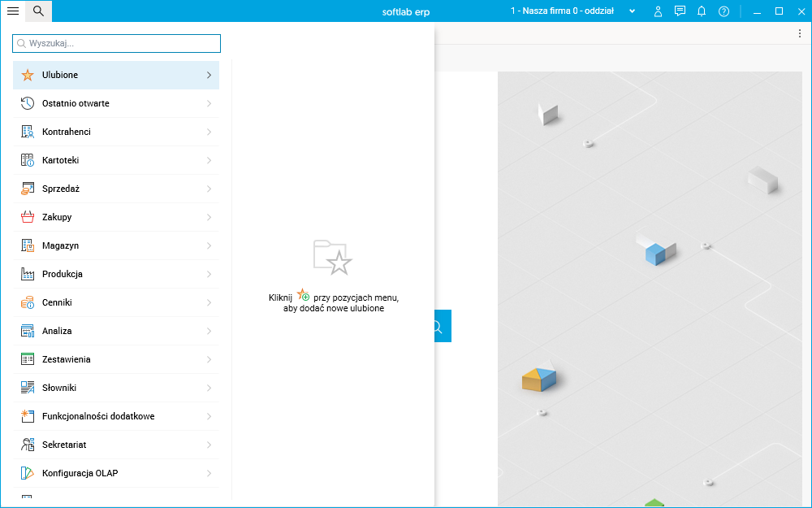The width and height of the screenshot is (812, 508).
Task: Expand the Cenniki chevron
Action: 209,302
